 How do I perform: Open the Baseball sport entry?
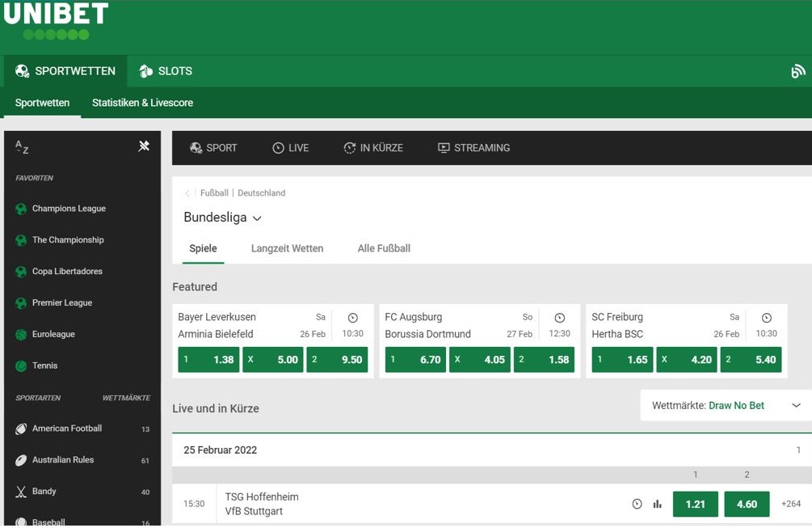tap(82, 520)
